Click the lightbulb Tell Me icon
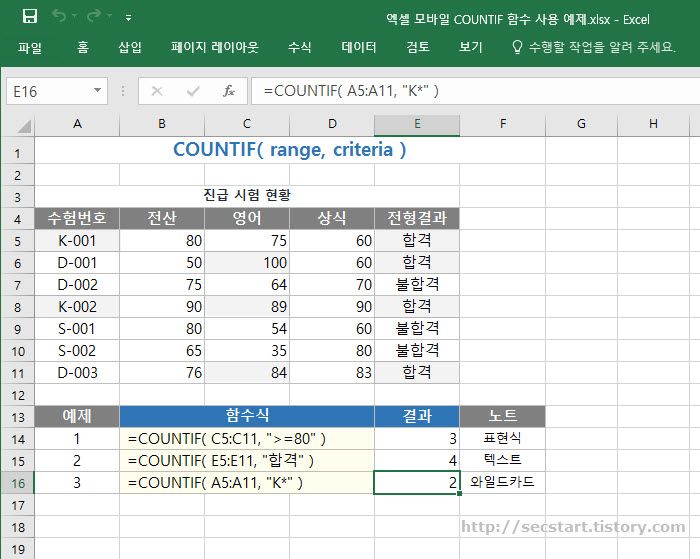This screenshot has height=559, width=700. coord(517,47)
